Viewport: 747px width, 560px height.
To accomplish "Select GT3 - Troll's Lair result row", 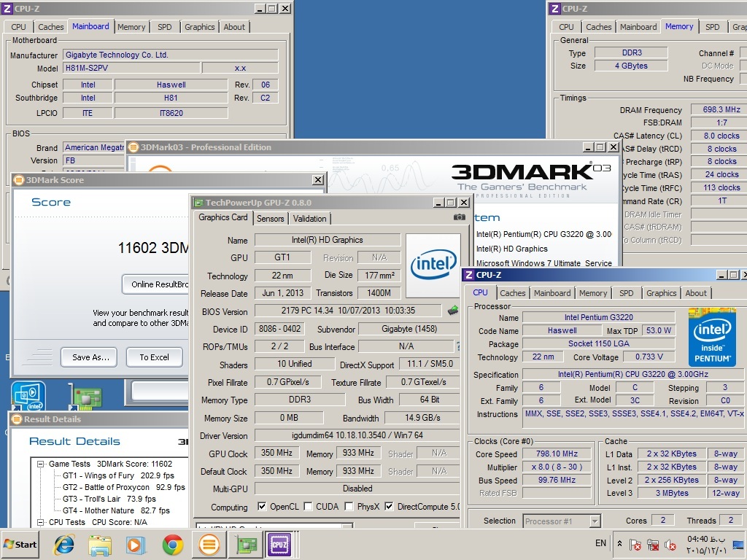I will click(109, 499).
